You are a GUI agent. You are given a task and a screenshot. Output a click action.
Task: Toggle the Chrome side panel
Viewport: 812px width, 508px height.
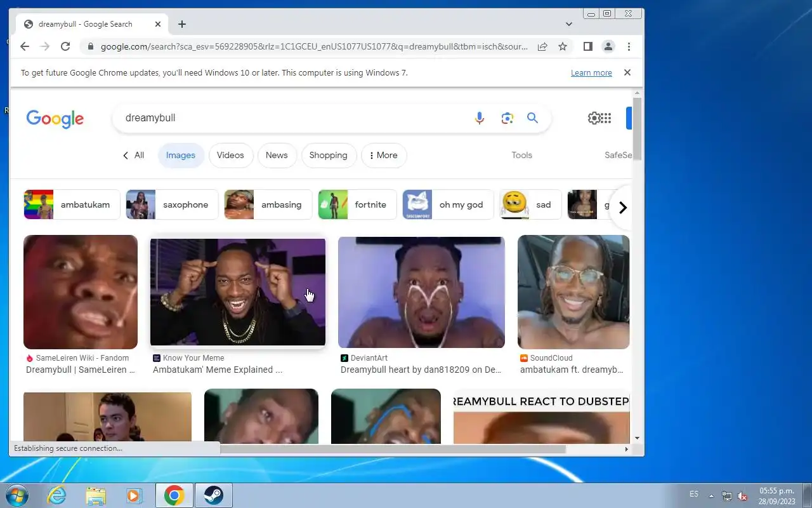click(x=587, y=46)
